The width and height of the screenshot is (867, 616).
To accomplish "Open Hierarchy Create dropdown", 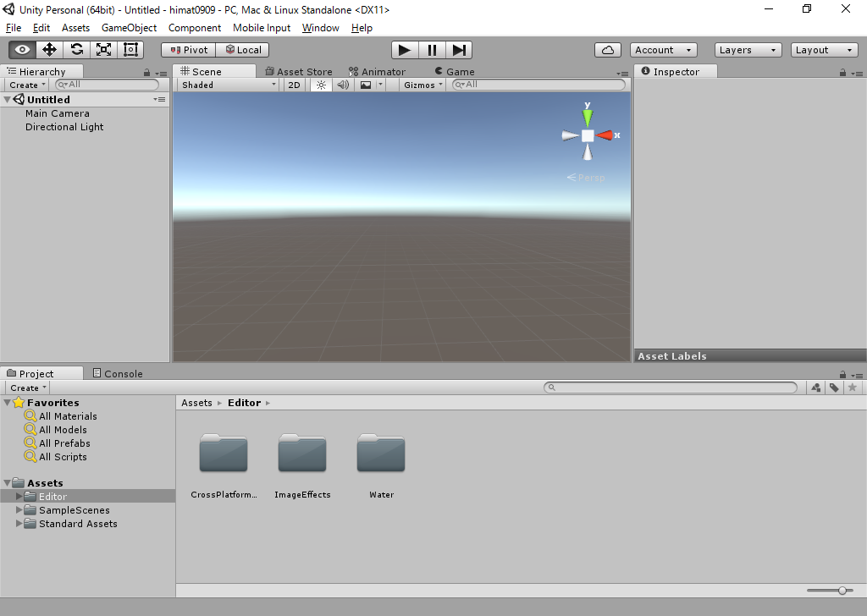I will (x=27, y=85).
